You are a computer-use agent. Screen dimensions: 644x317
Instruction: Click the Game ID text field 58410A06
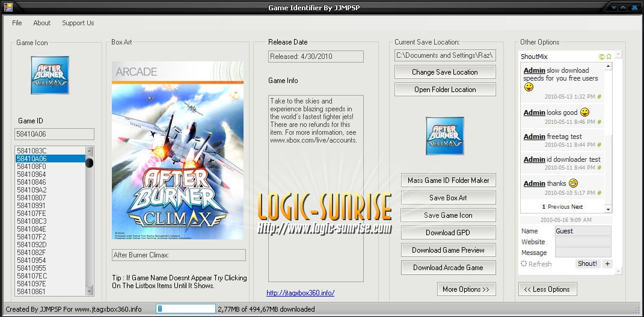coord(54,134)
